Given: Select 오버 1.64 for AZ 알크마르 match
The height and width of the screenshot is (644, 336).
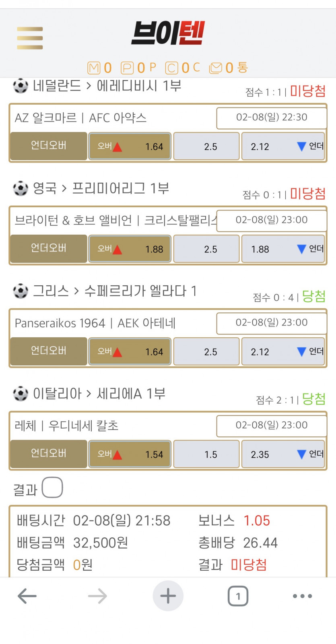Looking at the screenshot, I should [130, 146].
